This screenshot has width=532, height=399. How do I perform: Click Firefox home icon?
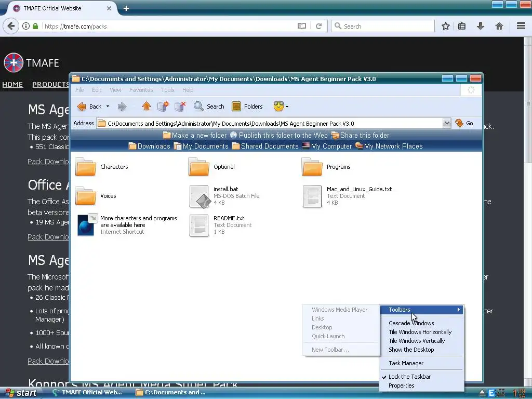pos(499,26)
